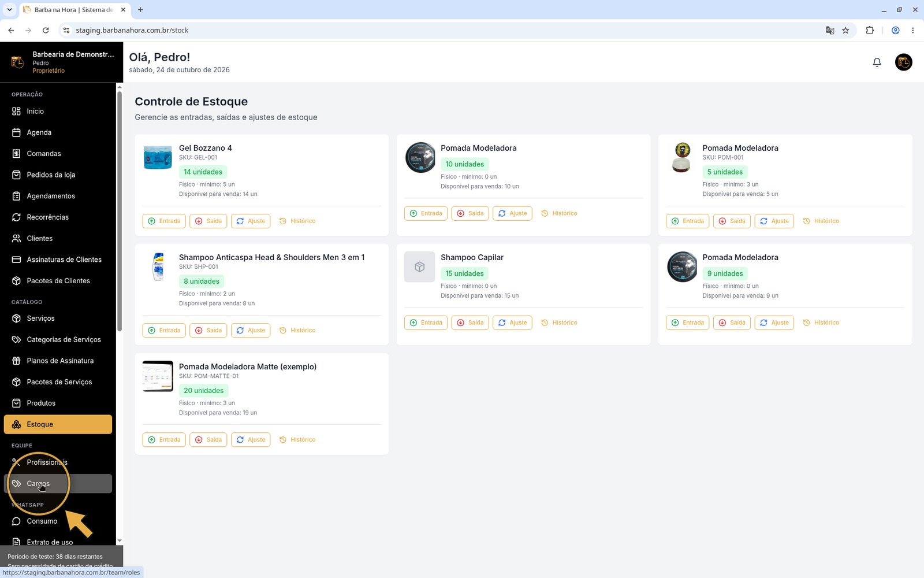Open the user profile avatar
The height and width of the screenshot is (578, 924).
[x=903, y=62]
